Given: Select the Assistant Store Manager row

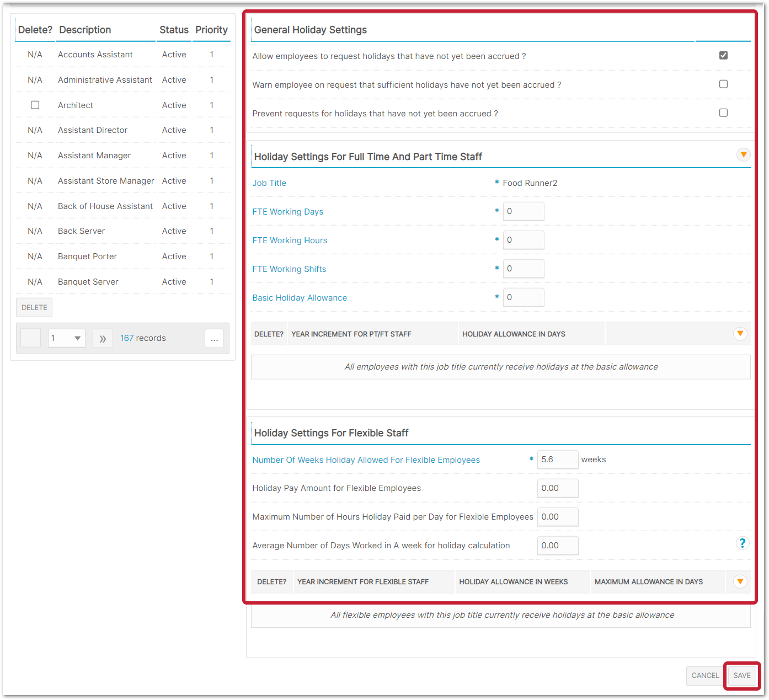Looking at the screenshot, I should click(x=106, y=181).
